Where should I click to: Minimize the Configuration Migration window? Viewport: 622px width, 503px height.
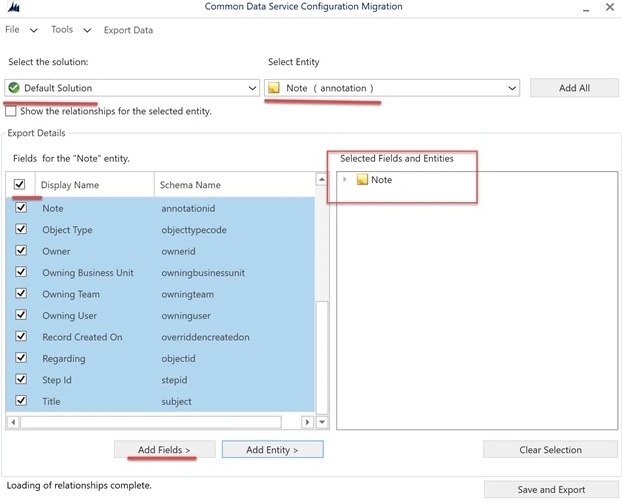pos(586,8)
